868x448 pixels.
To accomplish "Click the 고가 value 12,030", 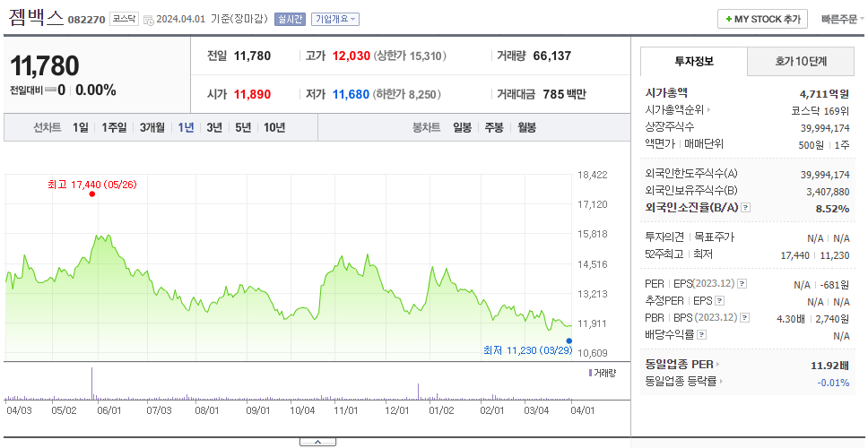I will click(x=351, y=56).
